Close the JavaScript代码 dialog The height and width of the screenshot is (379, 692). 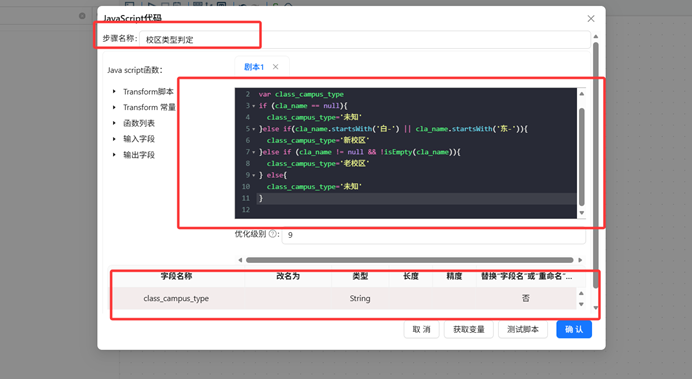pos(591,19)
